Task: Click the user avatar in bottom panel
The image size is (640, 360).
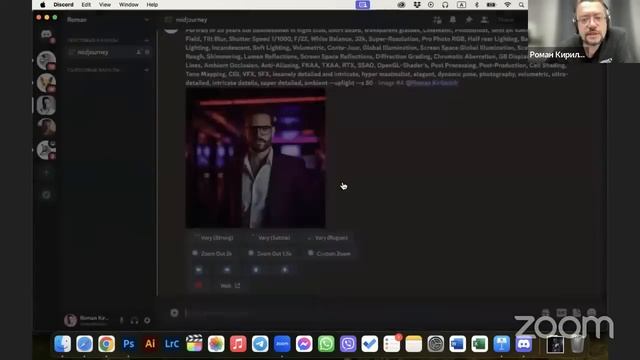Action: [70, 320]
